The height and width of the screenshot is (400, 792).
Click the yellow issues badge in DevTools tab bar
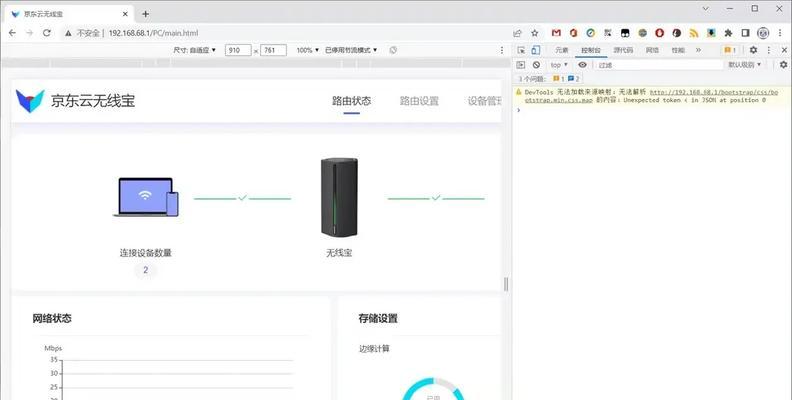pos(730,50)
